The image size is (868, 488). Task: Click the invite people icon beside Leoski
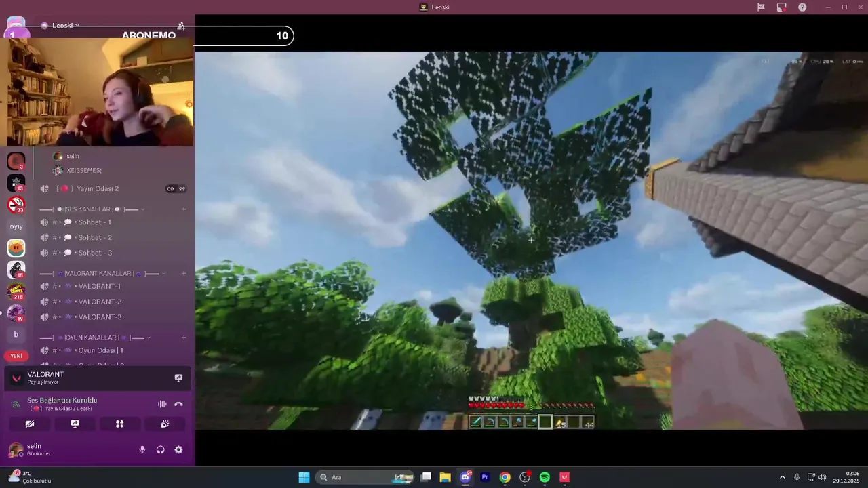click(x=181, y=26)
